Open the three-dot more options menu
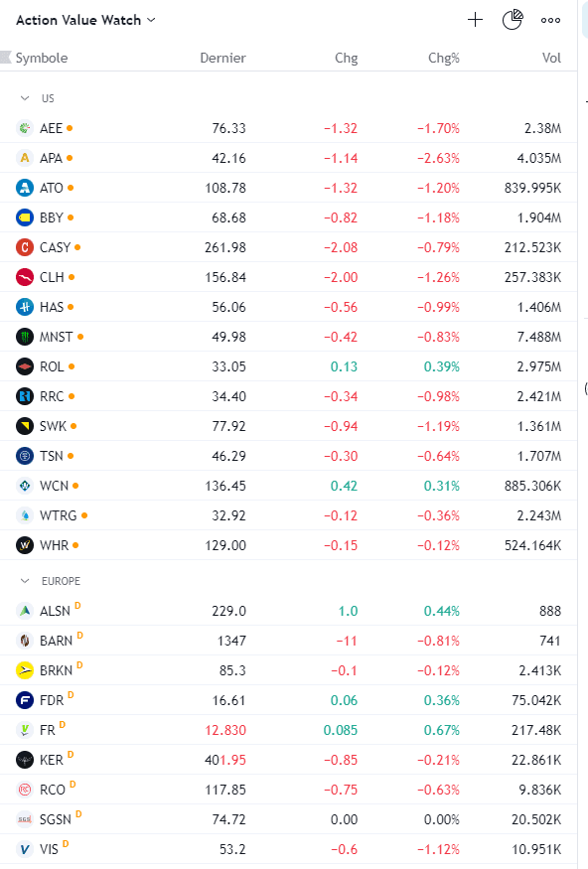This screenshot has height=869, width=588. coord(550,20)
